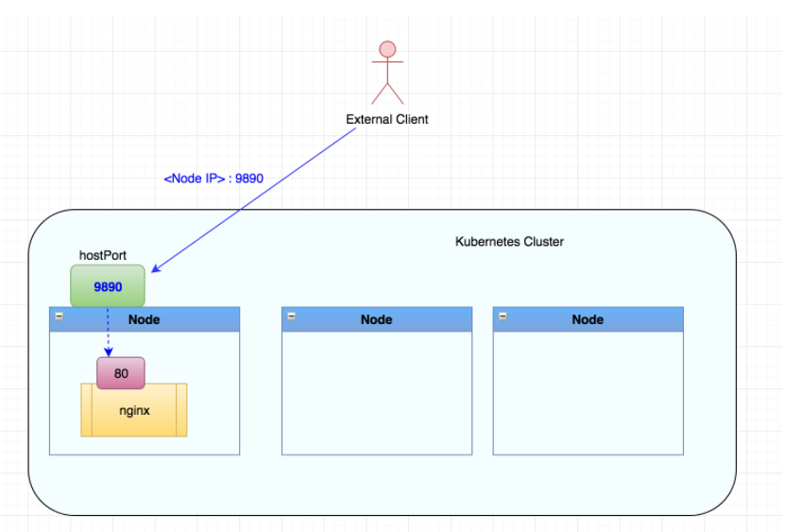Click the 'Kubernetes Cluster' label
The width and height of the screenshot is (785, 532).
[510, 242]
